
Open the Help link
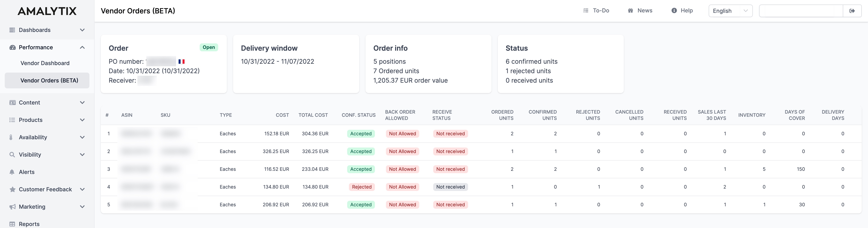coord(682,10)
